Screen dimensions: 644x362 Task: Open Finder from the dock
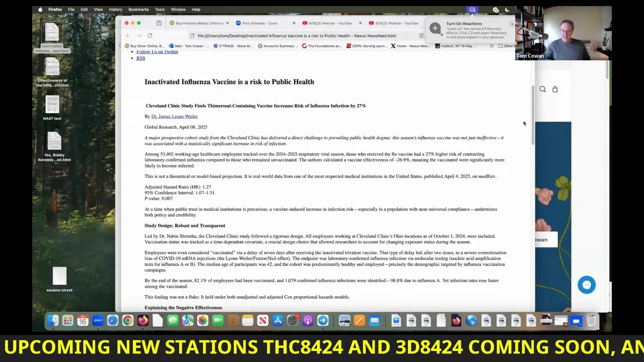pos(53,321)
